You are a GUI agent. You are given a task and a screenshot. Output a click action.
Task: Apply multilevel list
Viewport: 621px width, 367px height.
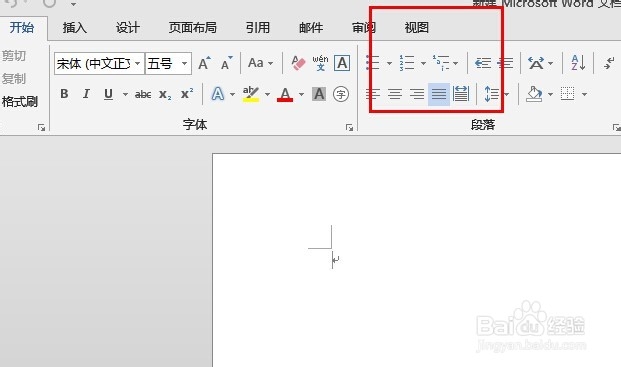click(441, 63)
